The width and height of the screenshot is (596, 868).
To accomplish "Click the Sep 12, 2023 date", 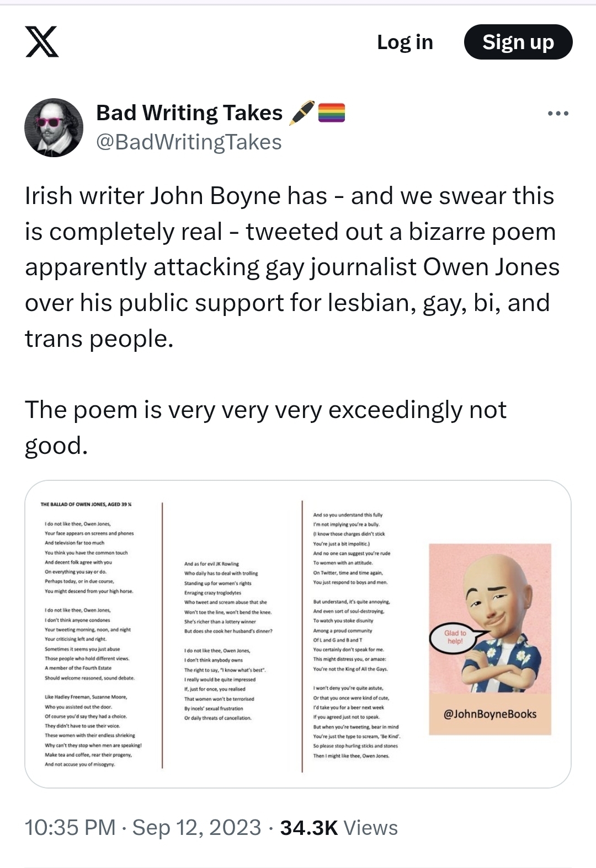I will (196, 828).
